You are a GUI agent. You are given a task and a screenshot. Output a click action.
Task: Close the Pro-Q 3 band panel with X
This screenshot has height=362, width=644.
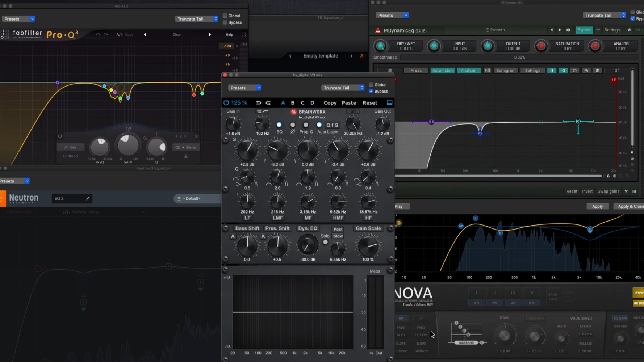pos(196,136)
